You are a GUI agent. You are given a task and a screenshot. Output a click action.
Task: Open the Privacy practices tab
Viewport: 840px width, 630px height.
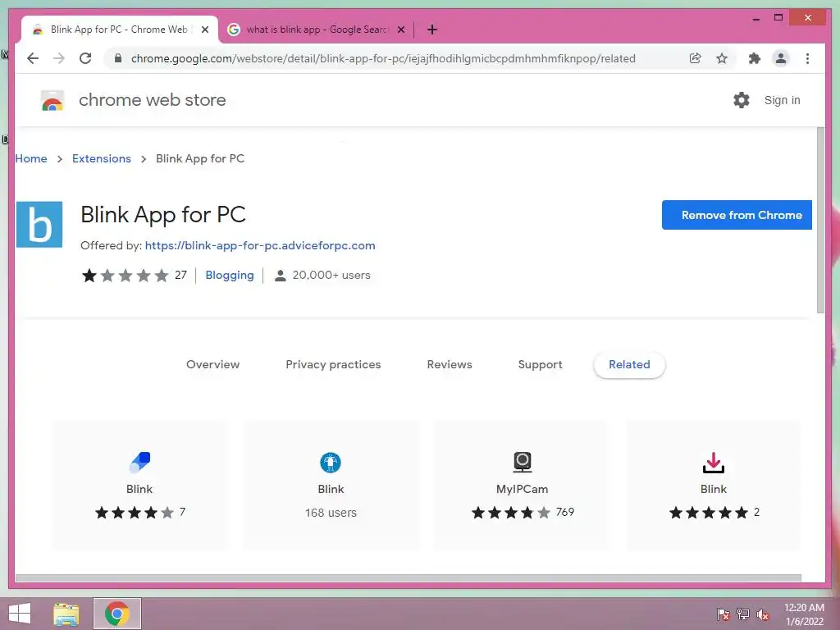[x=333, y=365]
